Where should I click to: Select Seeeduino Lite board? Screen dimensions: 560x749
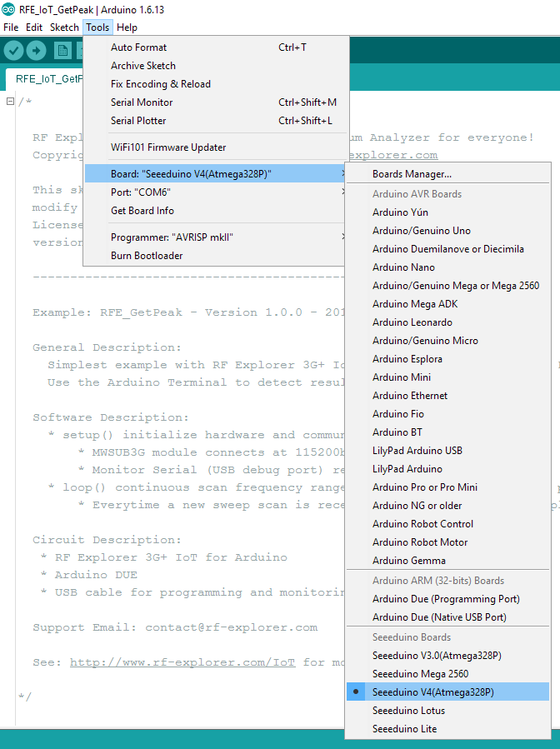click(x=447, y=729)
